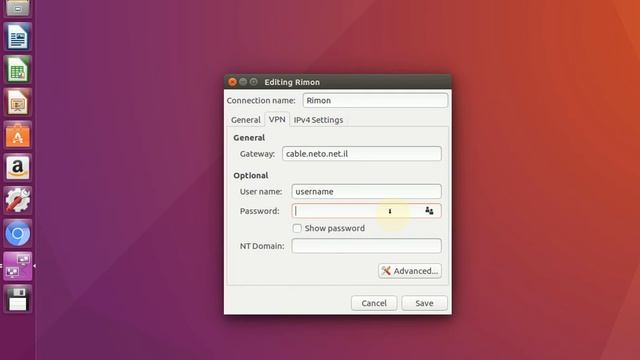This screenshot has height=360, width=640.
Task: Enable the Show password checkbox
Action: (297, 228)
